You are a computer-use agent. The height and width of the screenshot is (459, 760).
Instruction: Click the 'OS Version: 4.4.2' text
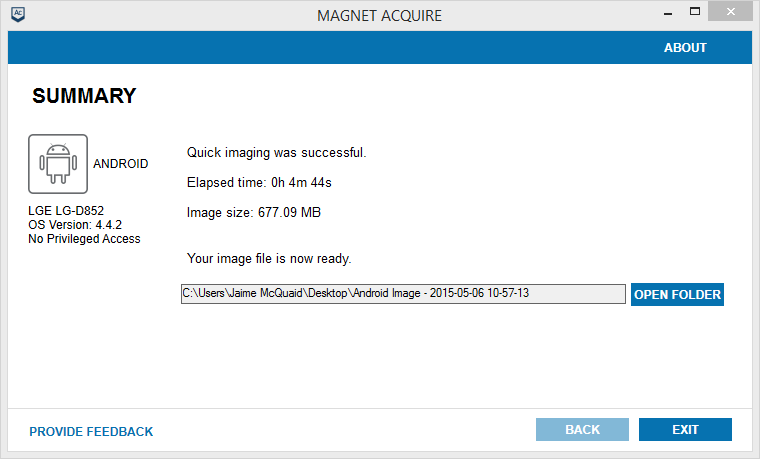pyautogui.click(x=75, y=225)
